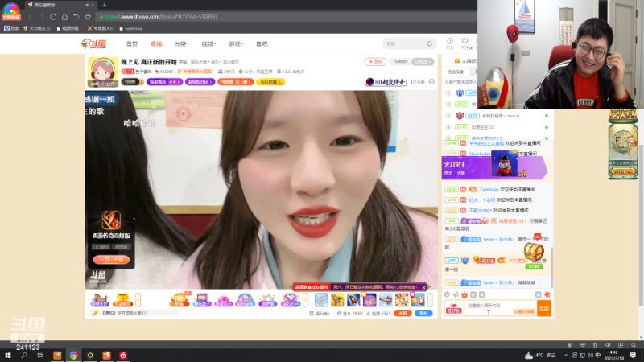Click green plus beside demon rank row
Viewport: 644px width, 362px height.
(x=547, y=116)
